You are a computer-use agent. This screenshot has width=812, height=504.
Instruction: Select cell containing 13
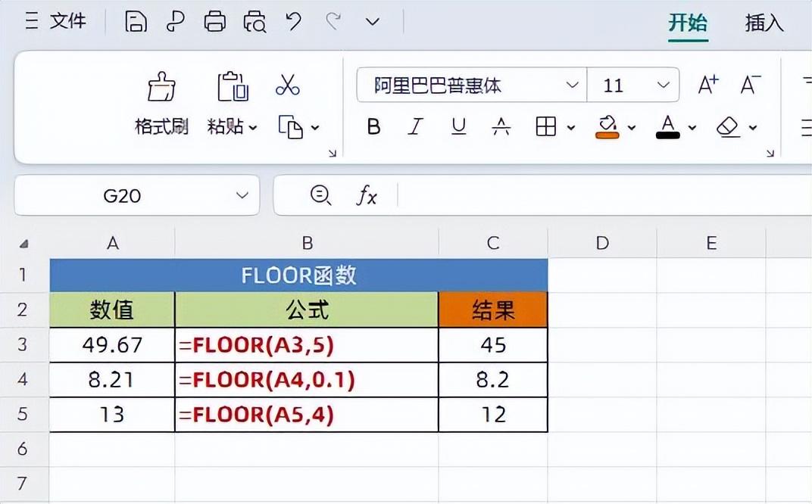click(112, 415)
